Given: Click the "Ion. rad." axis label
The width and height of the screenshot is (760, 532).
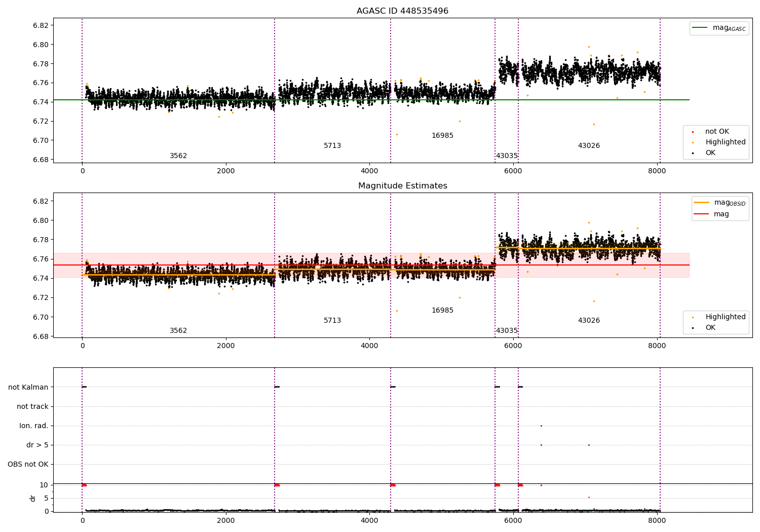Looking at the screenshot, I should coord(34,426).
